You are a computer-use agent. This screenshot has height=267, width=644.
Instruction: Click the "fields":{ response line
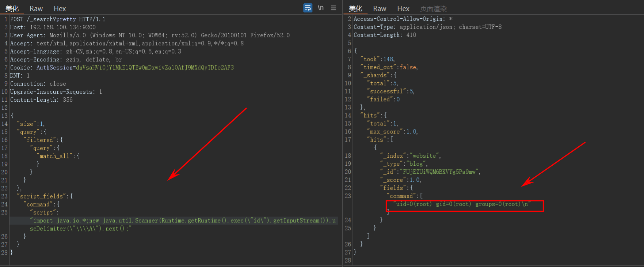396,188
